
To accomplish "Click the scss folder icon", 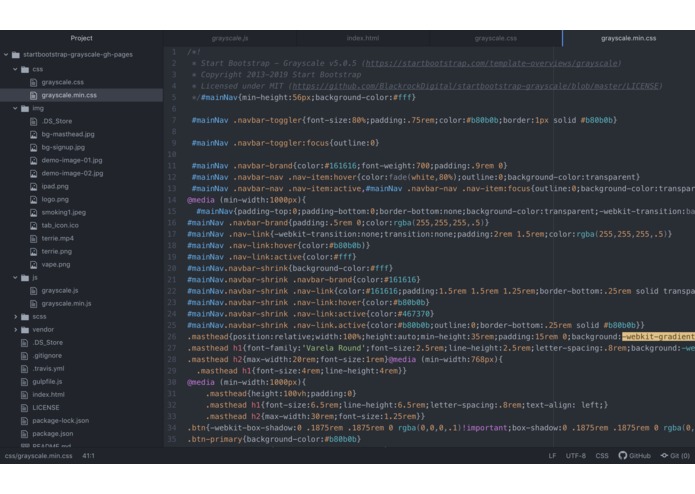I will [25, 316].
